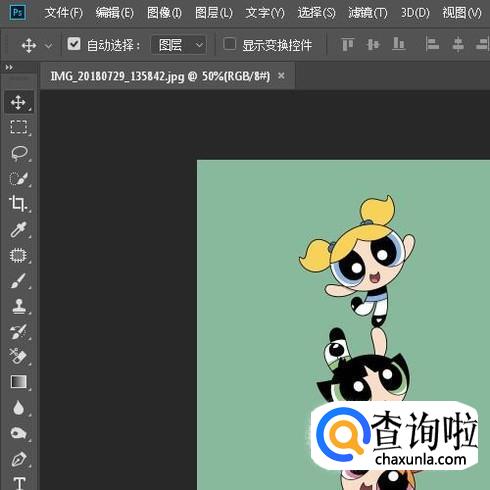Select the Pen tool
The width and height of the screenshot is (490, 490).
19,459
